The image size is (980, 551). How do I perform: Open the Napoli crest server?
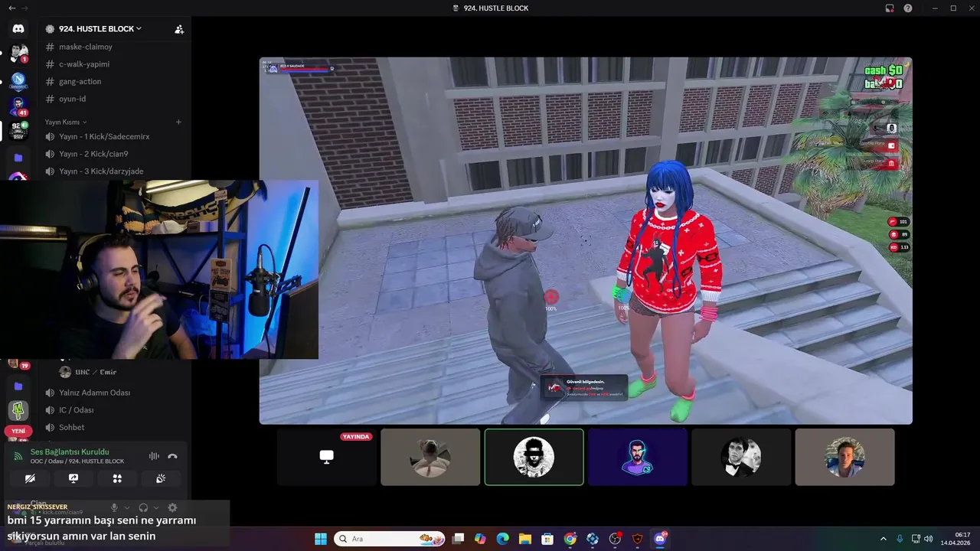tap(18, 80)
